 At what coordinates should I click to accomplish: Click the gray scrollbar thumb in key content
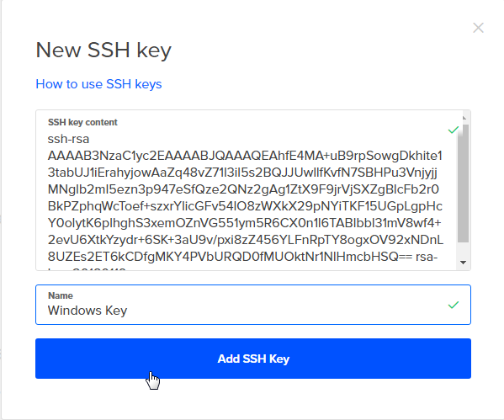coord(463,183)
